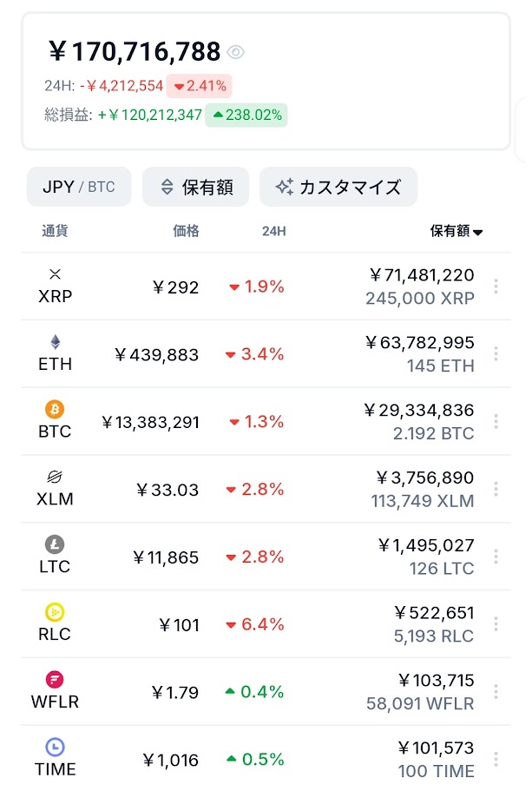Click the orange Bitcoin icon
This screenshot has height=791, width=532.
point(55,409)
